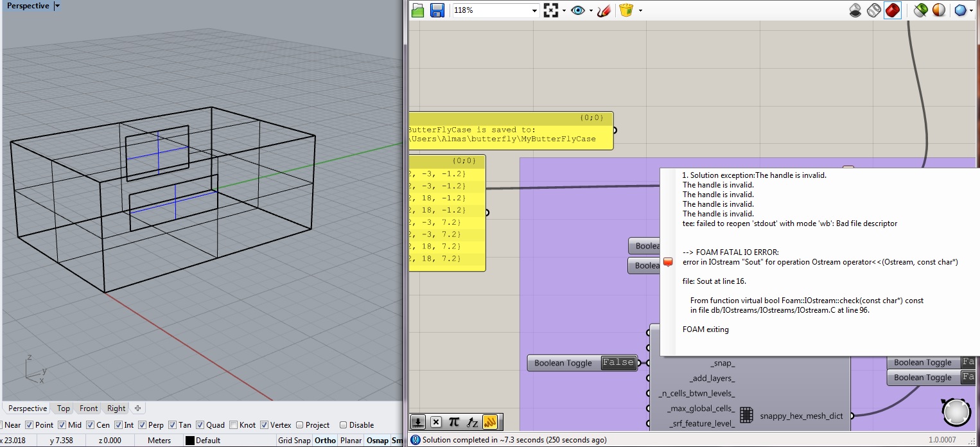Click the pi symbol widget icon
Viewport: 980px width, 447px height.
tap(454, 422)
